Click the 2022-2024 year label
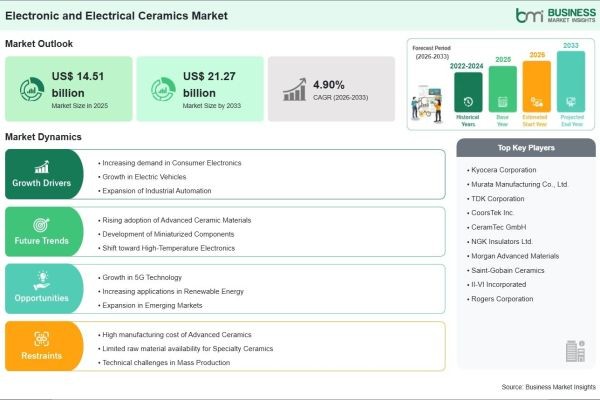The image size is (600, 400). tap(466, 66)
